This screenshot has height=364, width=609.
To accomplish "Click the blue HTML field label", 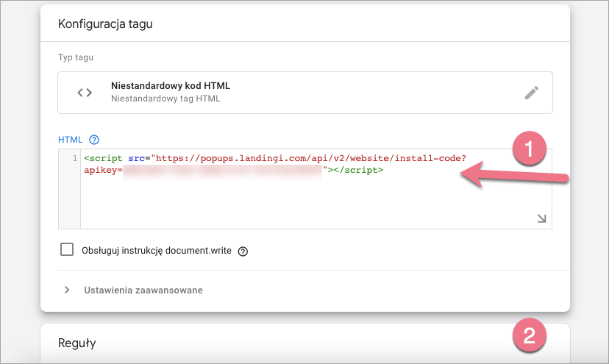I will point(71,140).
